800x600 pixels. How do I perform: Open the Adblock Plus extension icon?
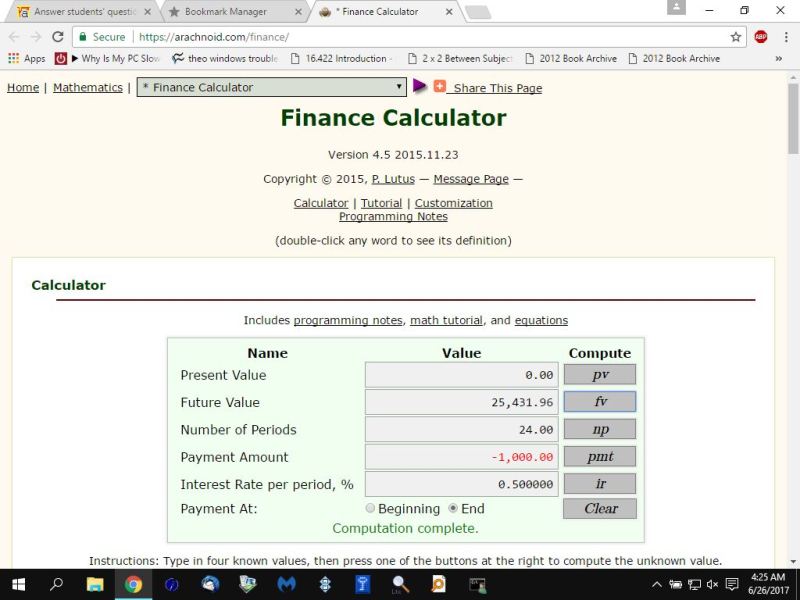pos(760,37)
